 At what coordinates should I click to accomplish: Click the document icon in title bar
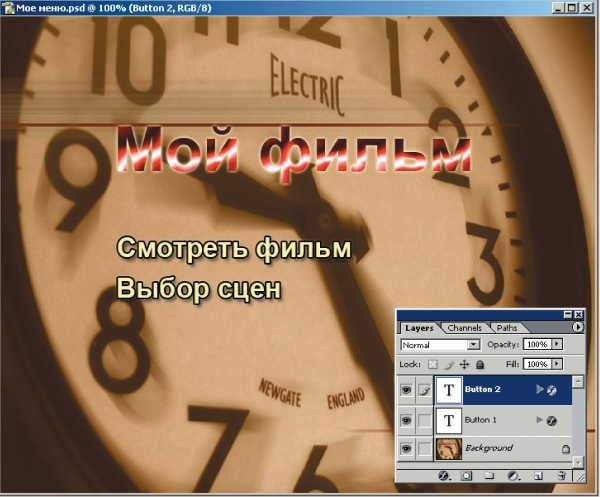pyautogui.click(x=8, y=8)
